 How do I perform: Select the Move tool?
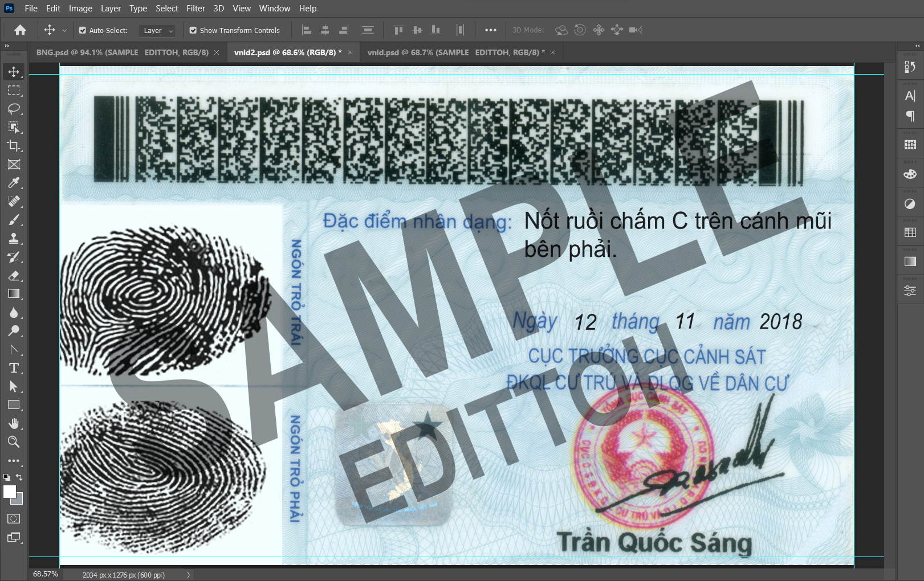tap(14, 72)
